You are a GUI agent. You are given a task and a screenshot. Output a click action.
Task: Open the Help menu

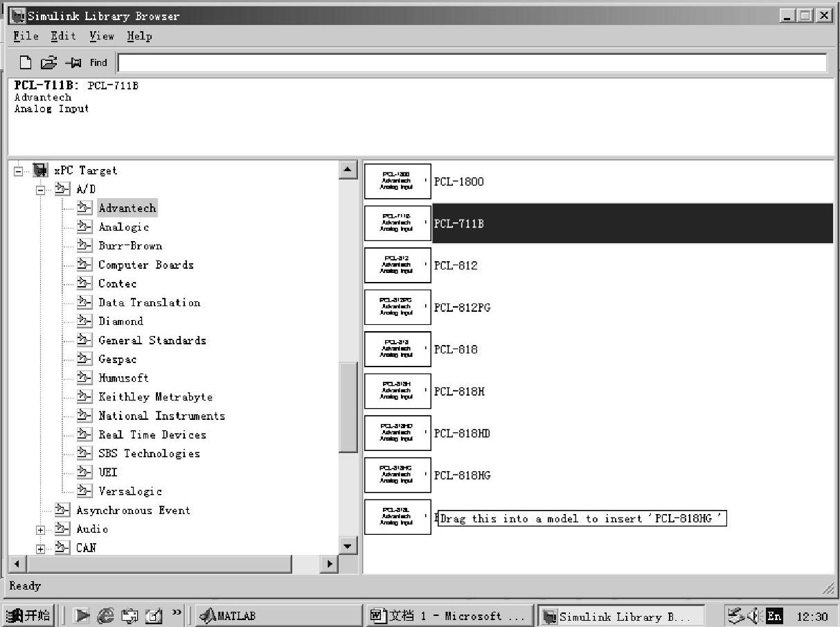pos(139,36)
